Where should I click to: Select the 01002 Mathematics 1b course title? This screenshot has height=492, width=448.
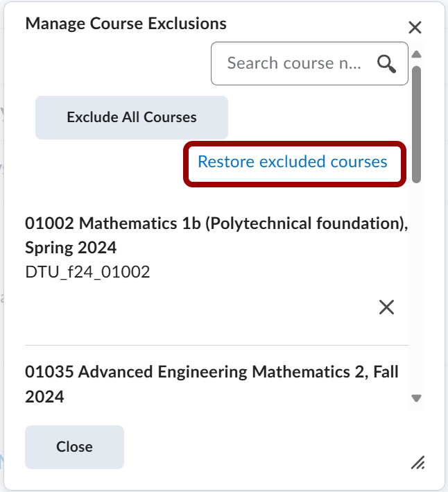click(x=216, y=223)
